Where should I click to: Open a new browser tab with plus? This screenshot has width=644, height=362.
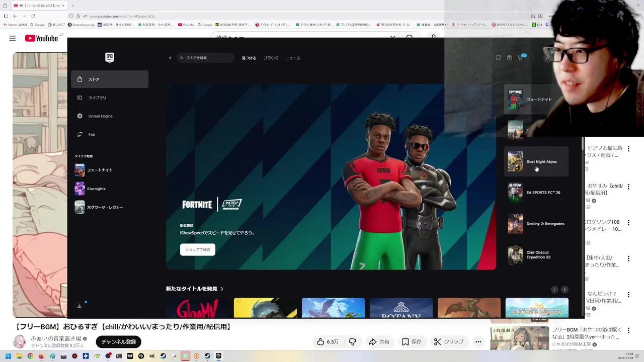(72, 6)
